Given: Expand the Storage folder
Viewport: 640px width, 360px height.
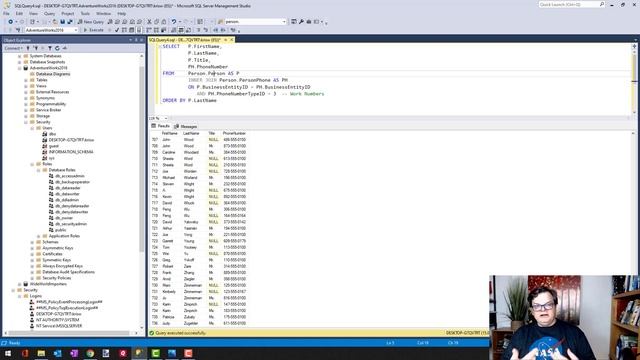Looking at the screenshot, I should [26, 116].
